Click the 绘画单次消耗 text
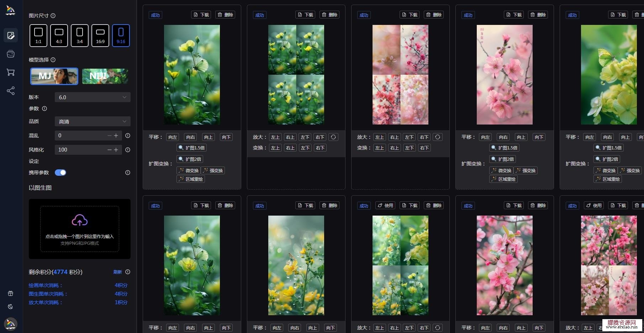The image size is (644, 333). pos(46,285)
